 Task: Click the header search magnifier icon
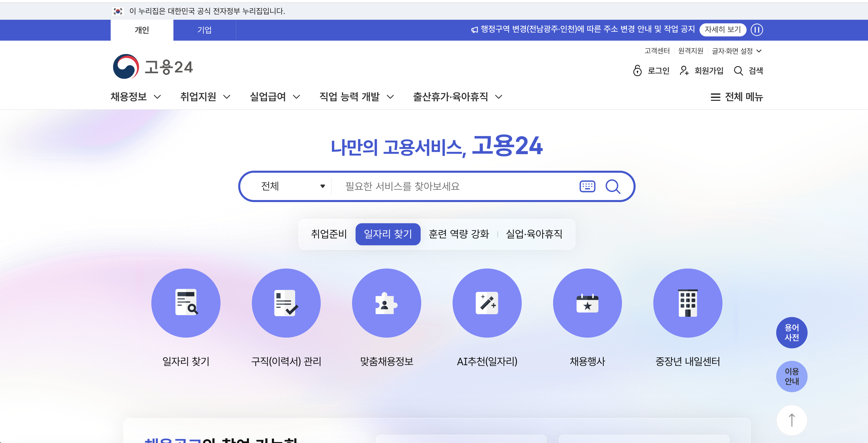click(738, 71)
